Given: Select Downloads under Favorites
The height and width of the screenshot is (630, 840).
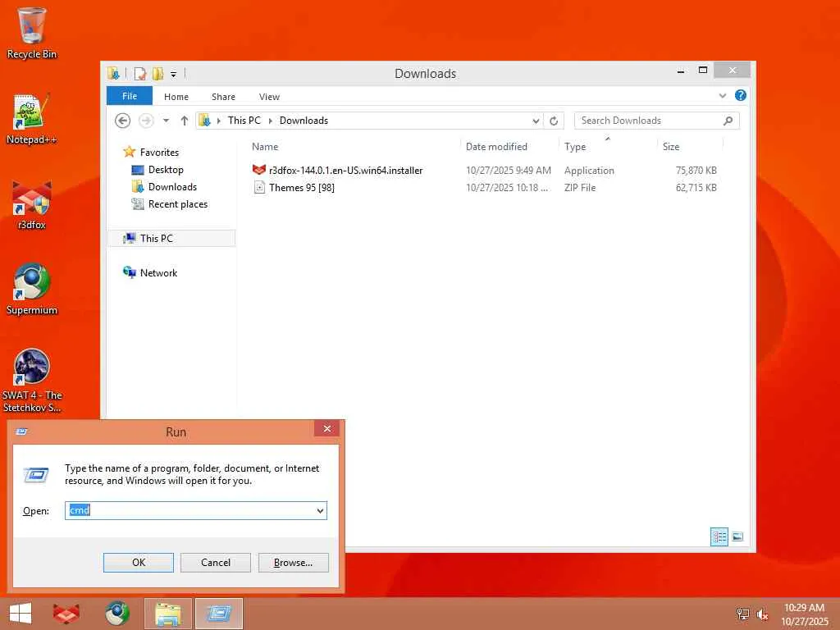Looking at the screenshot, I should [172, 186].
